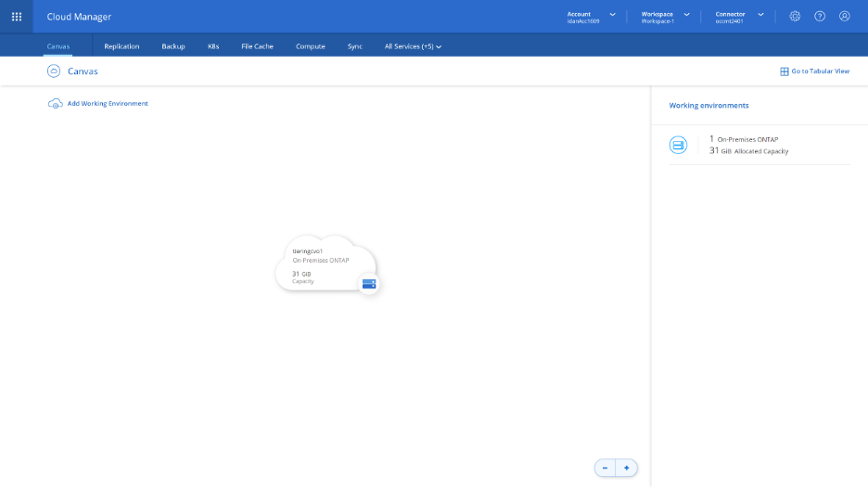Click the Canvas cloud icon in header

[54, 71]
